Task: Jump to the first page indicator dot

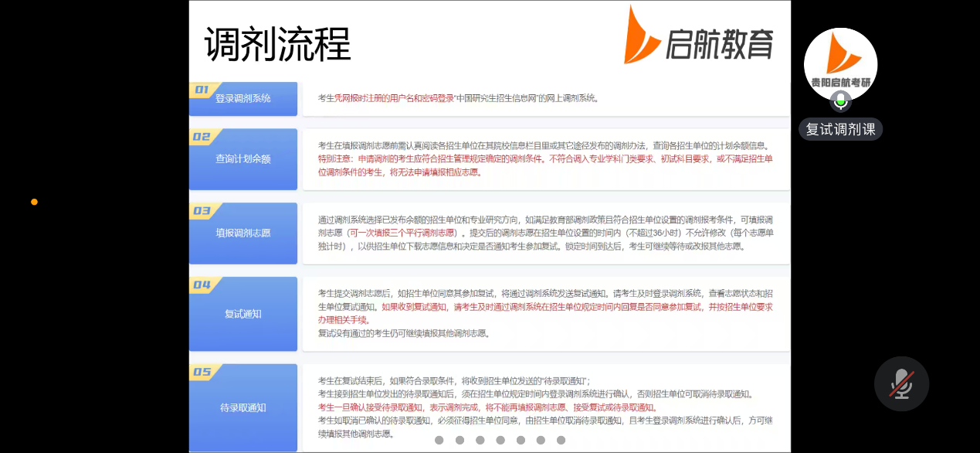Action: click(x=439, y=440)
